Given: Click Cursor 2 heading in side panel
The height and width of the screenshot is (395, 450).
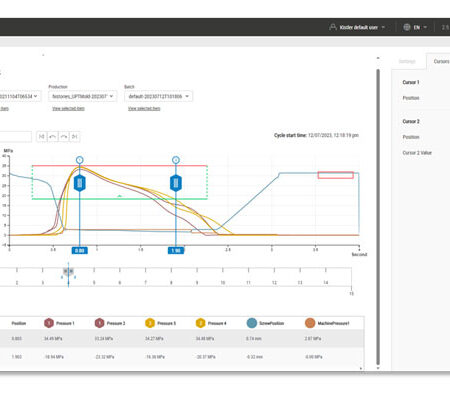Looking at the screenshot, I should click(x=411, y=121).
